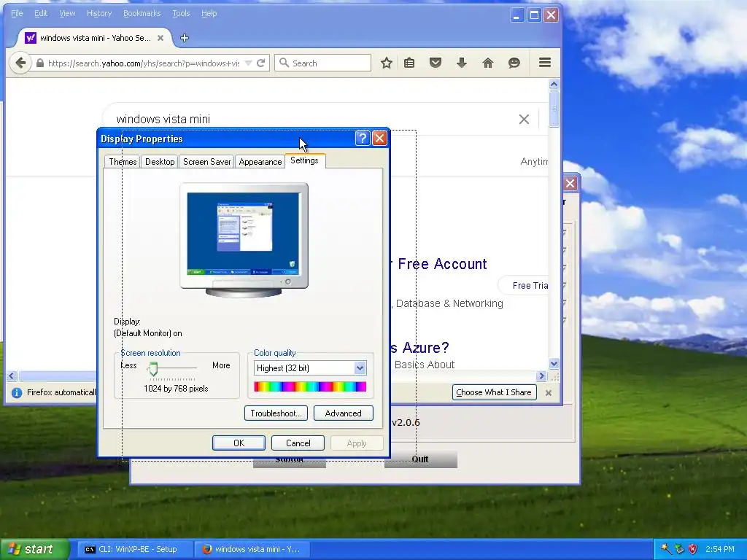This screenshot has width=747, height=560.
Task: Confirm Display Properties with OK
Action: tap(239, 443)
